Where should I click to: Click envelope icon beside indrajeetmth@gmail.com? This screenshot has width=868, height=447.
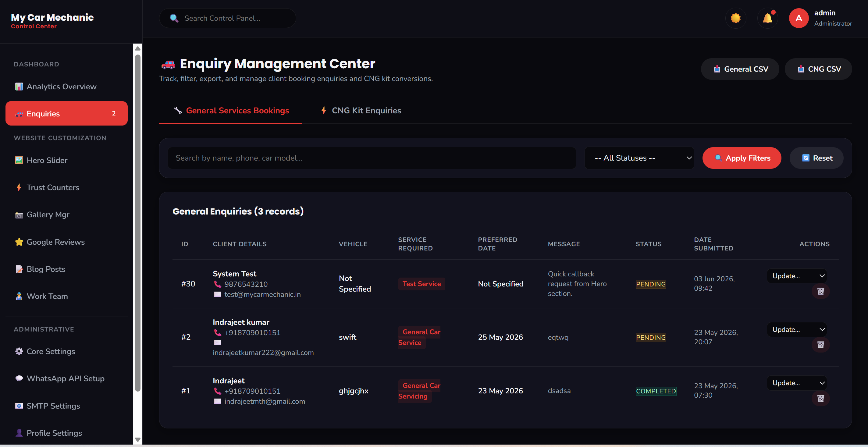pos(218,402)
